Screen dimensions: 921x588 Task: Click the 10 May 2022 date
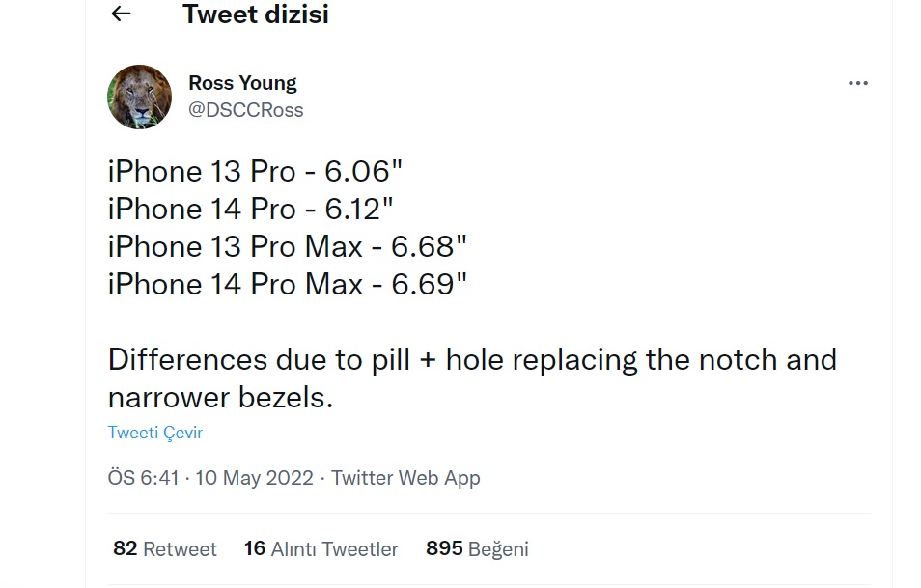click(x=254, y=478)
